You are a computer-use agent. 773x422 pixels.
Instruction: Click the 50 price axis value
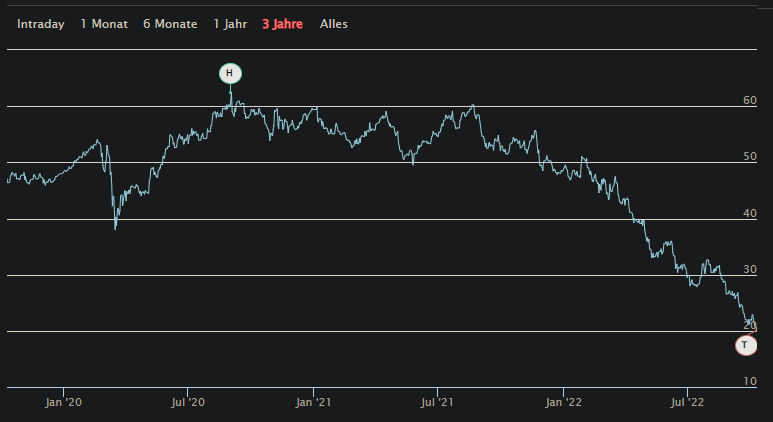point(750,156)
